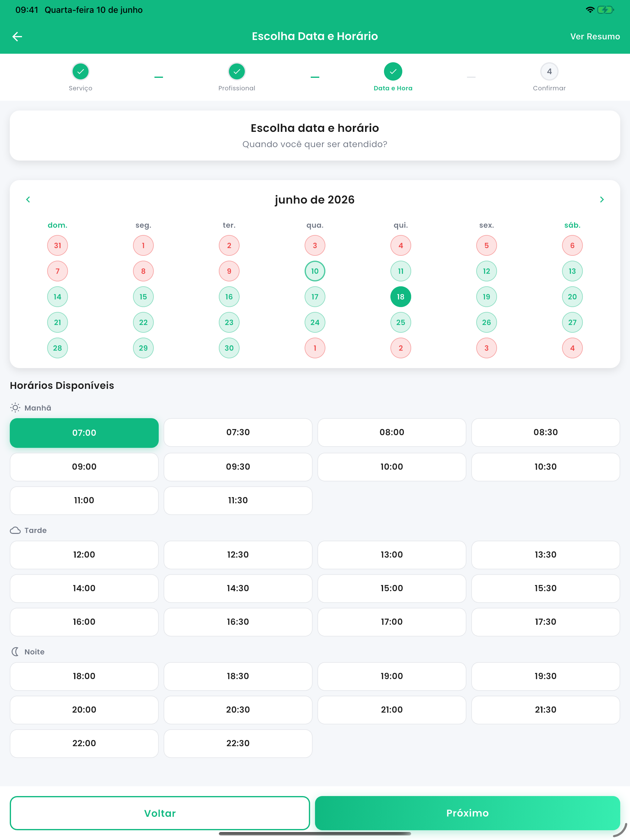The width and height of the screenshot is (630, 840).
Task: Select the 07:30 time slot
Action: point(238,433)
